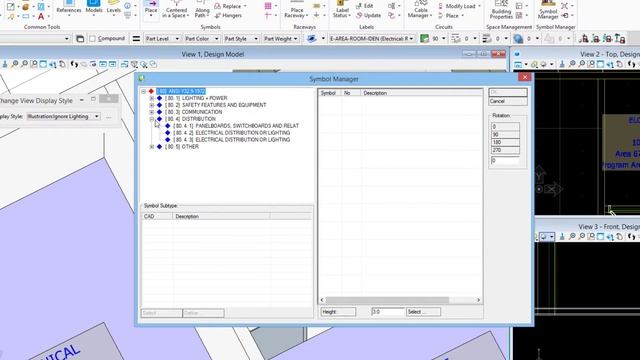Viewport: 640px width, 360px height.
Task: Select the Place Raceway tool
Action: point(297,10)
